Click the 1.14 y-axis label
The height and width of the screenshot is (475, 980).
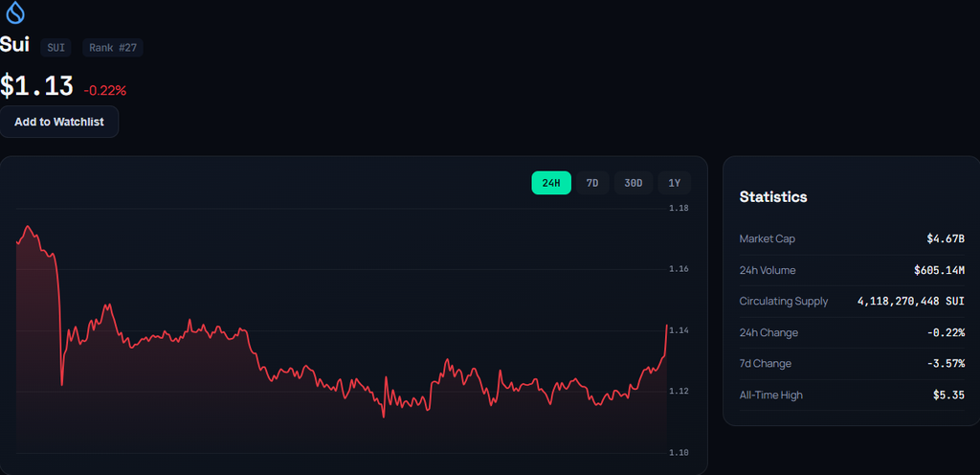[x=679, y=330]
